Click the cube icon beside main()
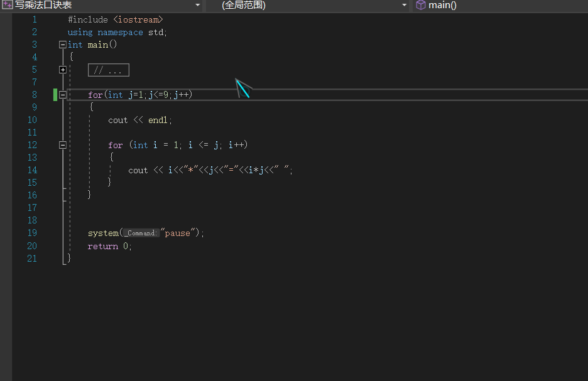The width and height of the screenshot is (588, 381). click(421, 5)
